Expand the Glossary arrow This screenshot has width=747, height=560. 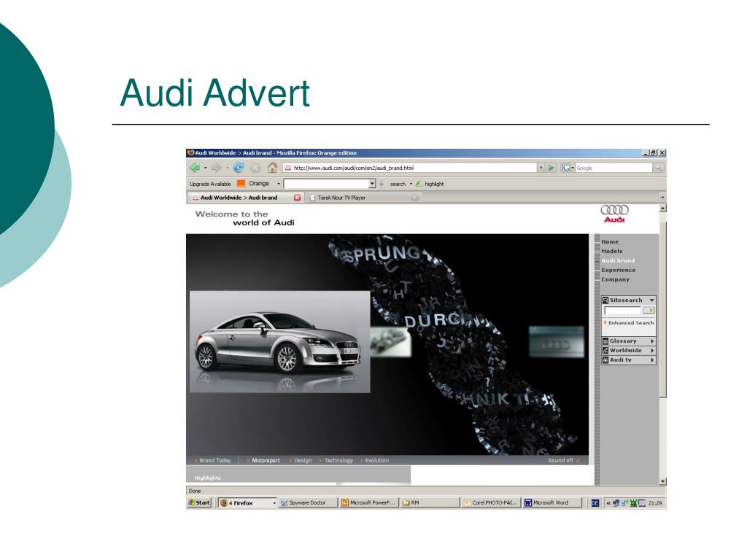[x=651, y=341]
